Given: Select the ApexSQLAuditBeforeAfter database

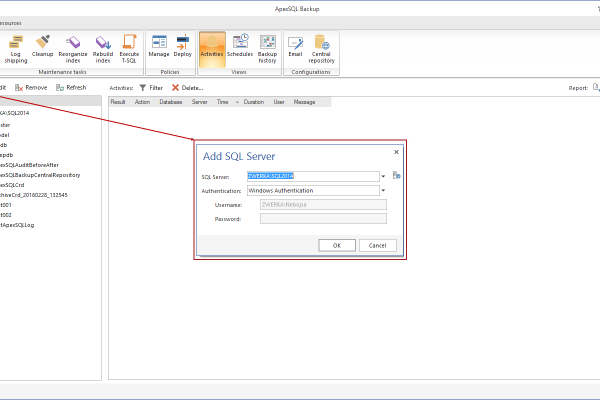Looking at the screenshot, I should tap(29, 165).
